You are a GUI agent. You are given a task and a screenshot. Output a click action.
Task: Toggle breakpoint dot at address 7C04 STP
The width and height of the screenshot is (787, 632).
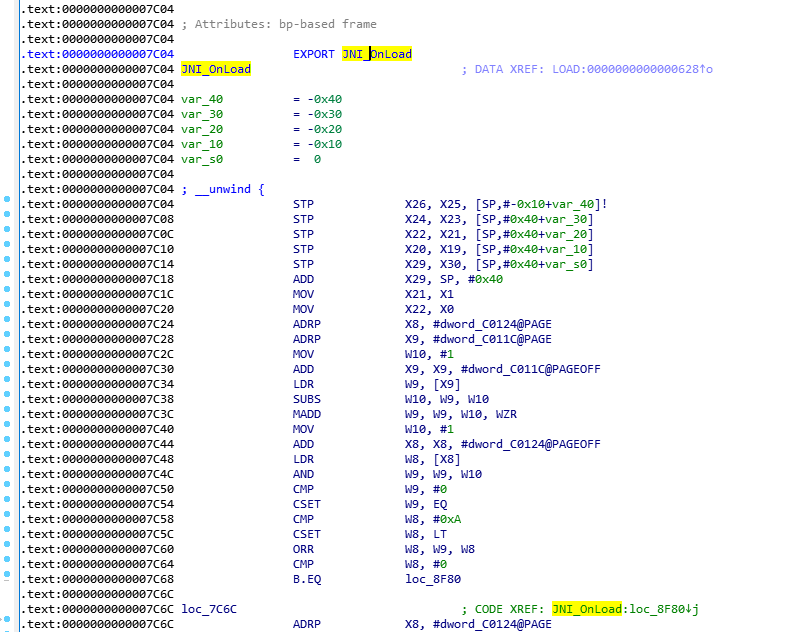coord(7,199)
